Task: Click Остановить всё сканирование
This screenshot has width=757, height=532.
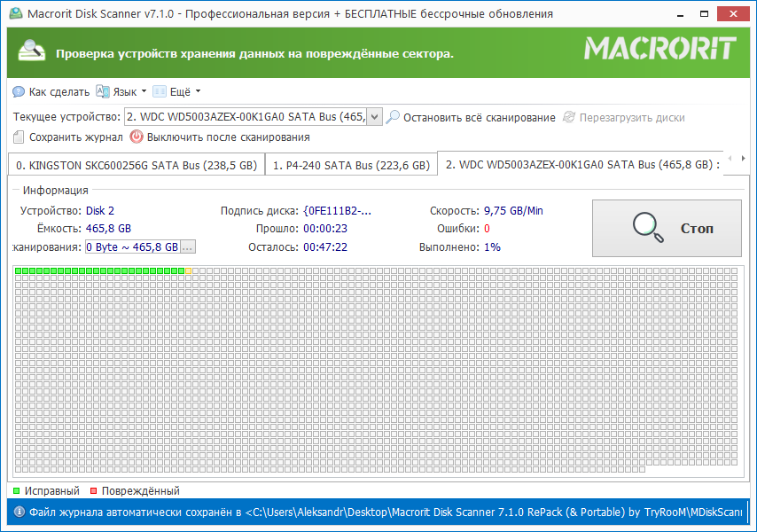Action: click(479, 117)
